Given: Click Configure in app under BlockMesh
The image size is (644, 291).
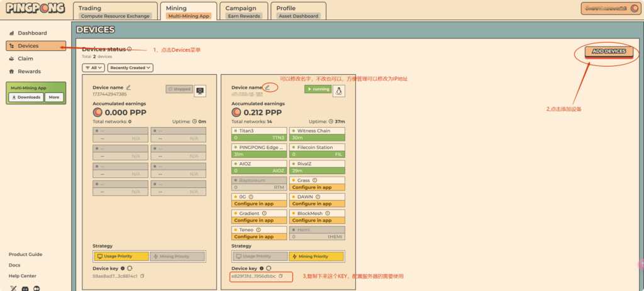Looking at the screenshot, I should pos(317,220).
